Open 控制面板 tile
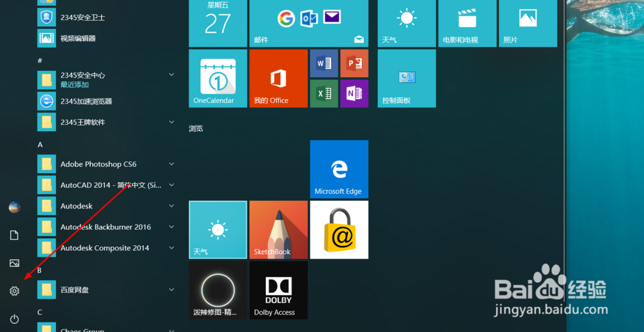 [406, 78]
